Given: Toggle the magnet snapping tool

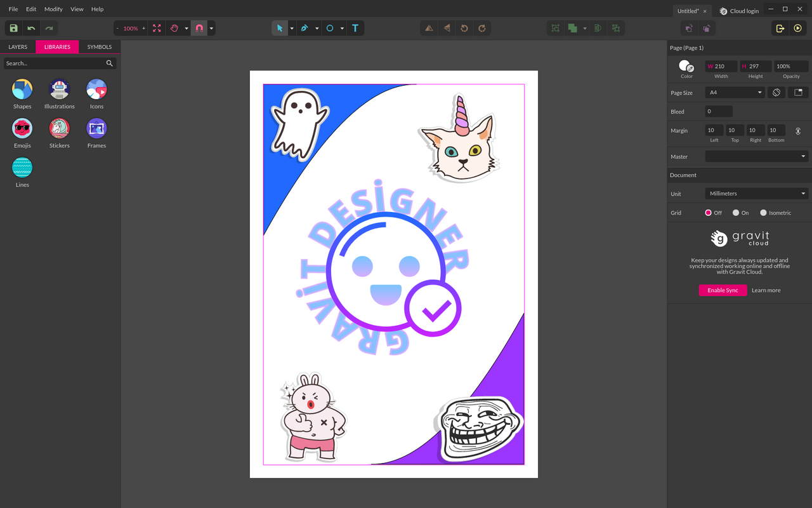Looking at the screenshot, I should point(199,29).
